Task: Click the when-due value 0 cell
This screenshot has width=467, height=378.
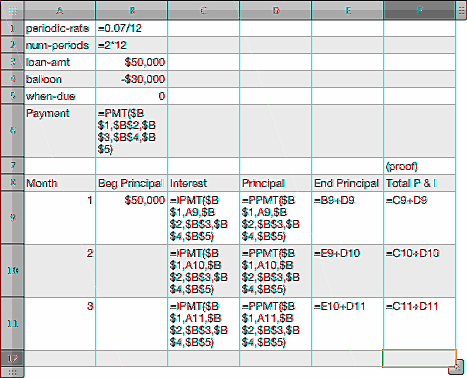Action: 132,96
